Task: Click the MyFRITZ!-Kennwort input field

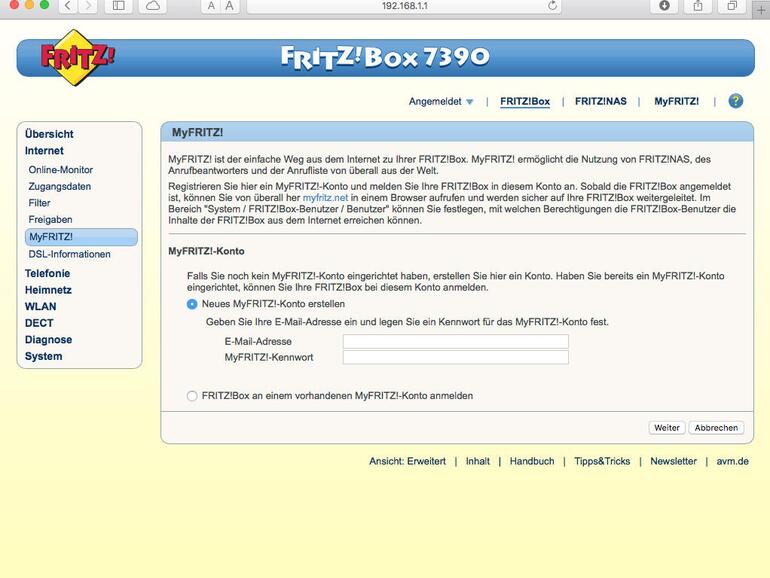Action: point(456,357)
